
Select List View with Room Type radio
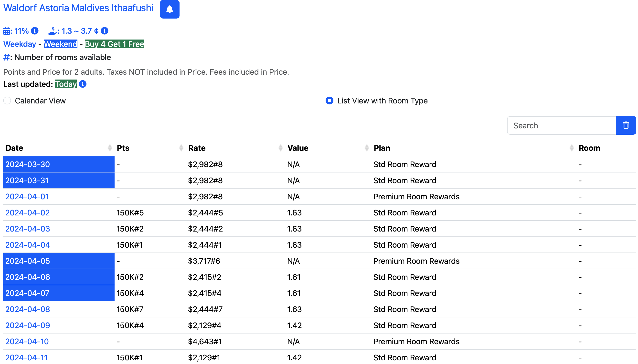pyautogui.click(x=330, y=101)
